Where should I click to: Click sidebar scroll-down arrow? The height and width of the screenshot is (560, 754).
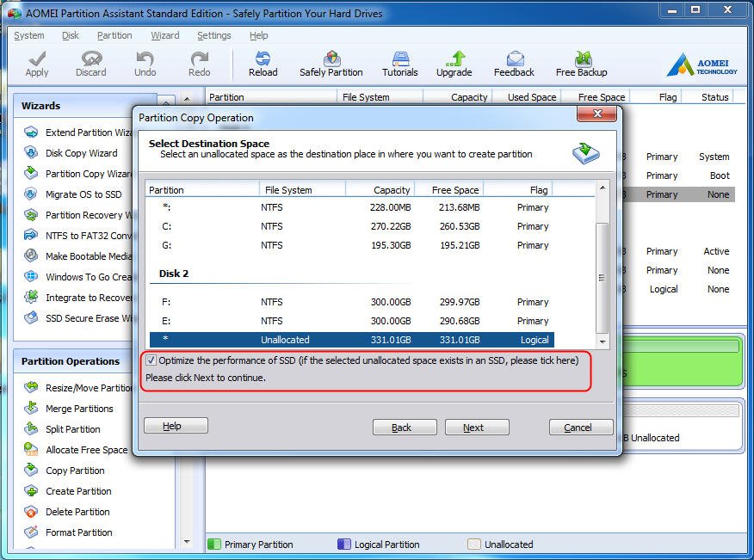tap(187, 542)
